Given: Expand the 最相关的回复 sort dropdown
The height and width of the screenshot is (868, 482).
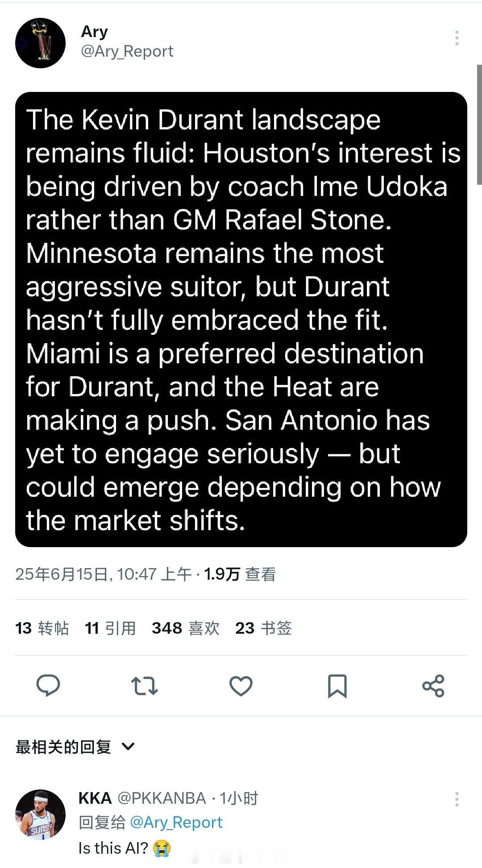Looking at the screenshot, I should click(x=63, y=747).
